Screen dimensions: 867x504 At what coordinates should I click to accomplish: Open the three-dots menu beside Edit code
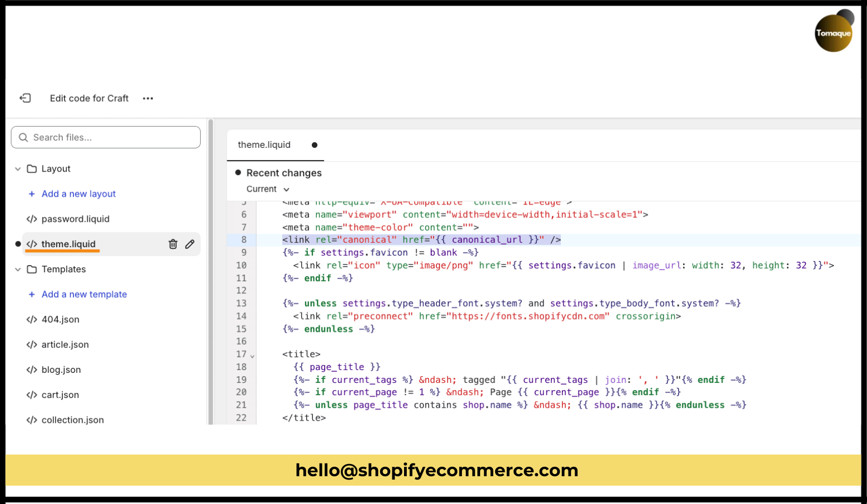pyautogui.click(x=148, y=98)
